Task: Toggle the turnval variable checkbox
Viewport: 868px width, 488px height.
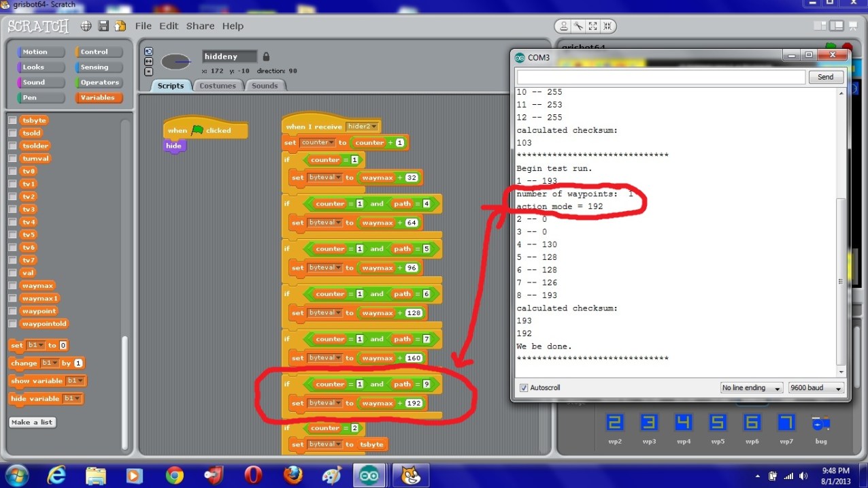Action: (x=12, y=159)
